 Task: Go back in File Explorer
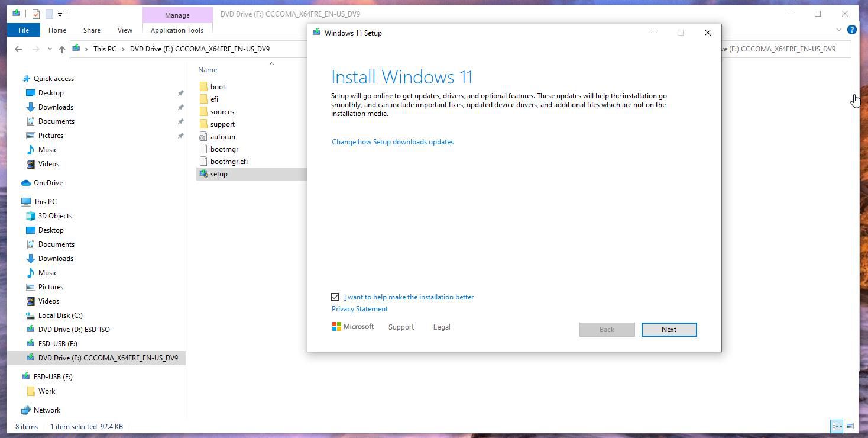(18, 49)
